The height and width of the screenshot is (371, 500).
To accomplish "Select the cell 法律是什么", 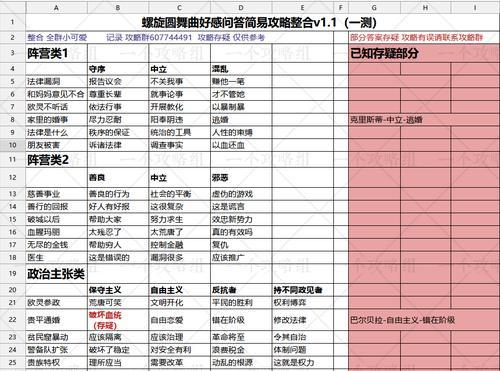I will [x=56, y=132].
